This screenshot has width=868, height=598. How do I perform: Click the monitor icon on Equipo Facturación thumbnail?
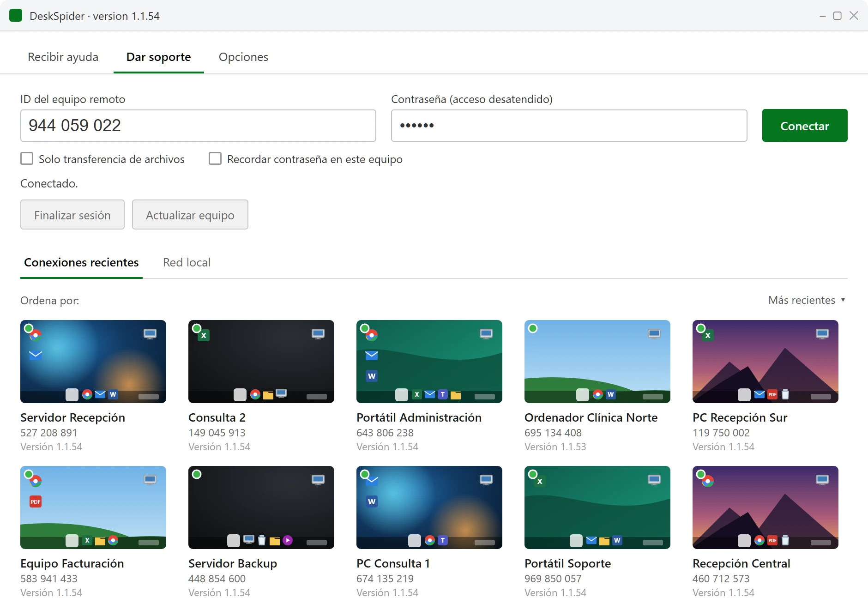(150, 480)
